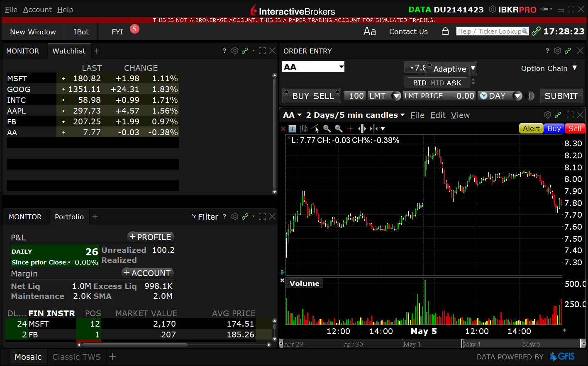The width and height of the screenshot is (588, 366).
Task: Click Watchlist panel group link icon
Action: [245, 51]
